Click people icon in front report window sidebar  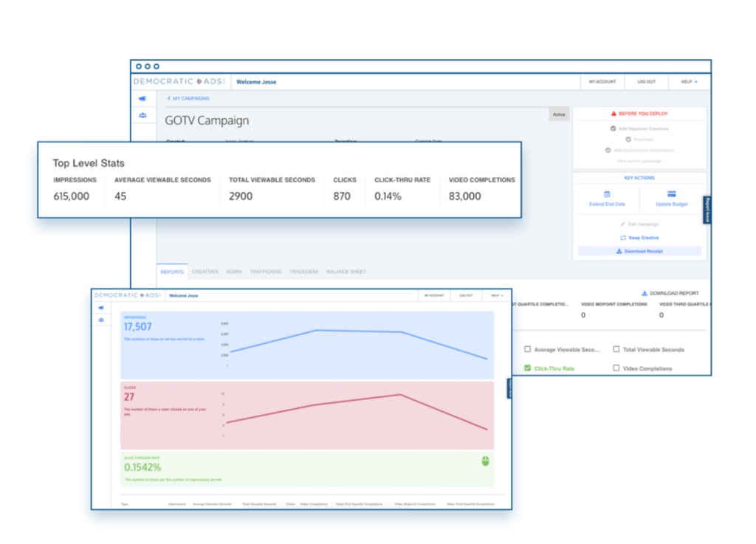pos(101,320)
